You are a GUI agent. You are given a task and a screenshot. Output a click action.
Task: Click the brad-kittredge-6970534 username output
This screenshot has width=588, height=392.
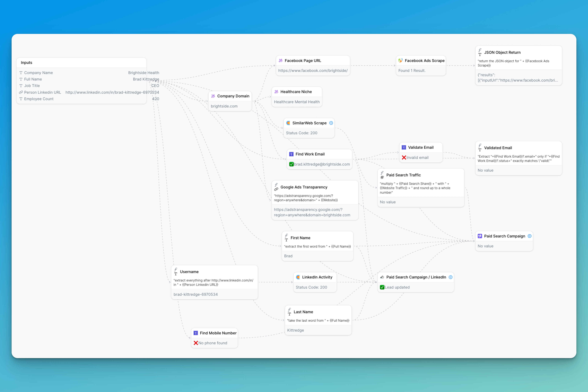coord(195,294)
